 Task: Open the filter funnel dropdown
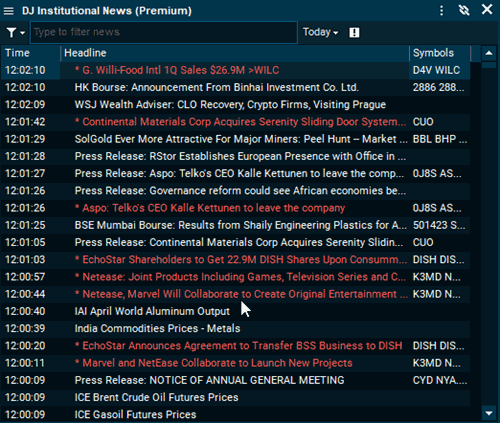tap(15, 32)
